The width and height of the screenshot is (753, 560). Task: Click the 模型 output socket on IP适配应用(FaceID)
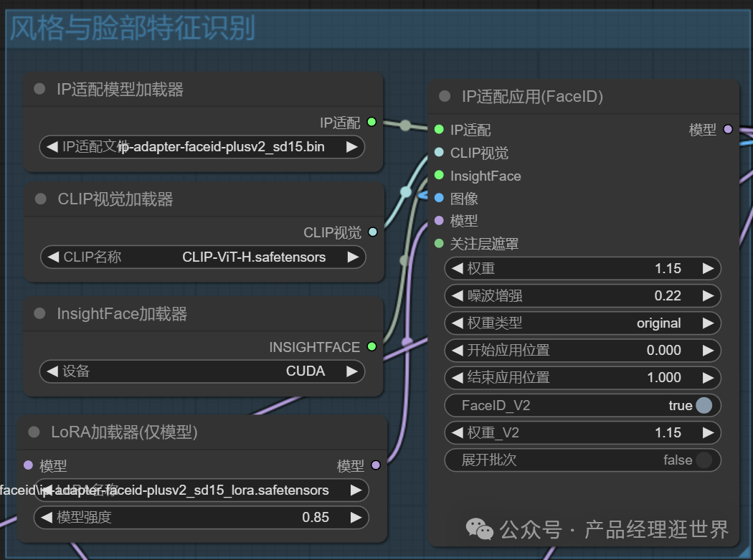click(728, 130)
